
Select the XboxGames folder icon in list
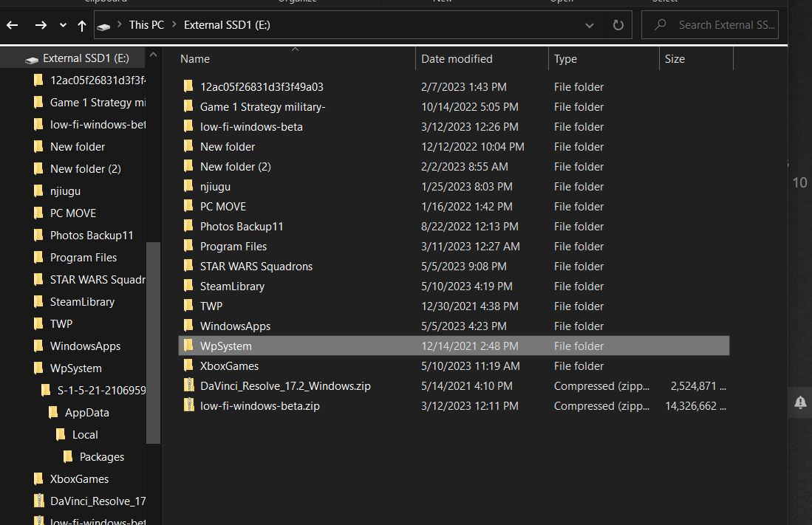pyautogui.click(x=189, y=366)
